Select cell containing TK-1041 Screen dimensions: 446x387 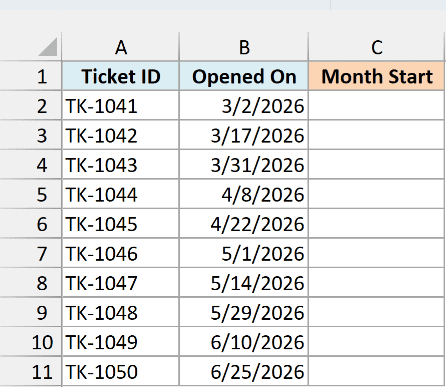(121, 105)
